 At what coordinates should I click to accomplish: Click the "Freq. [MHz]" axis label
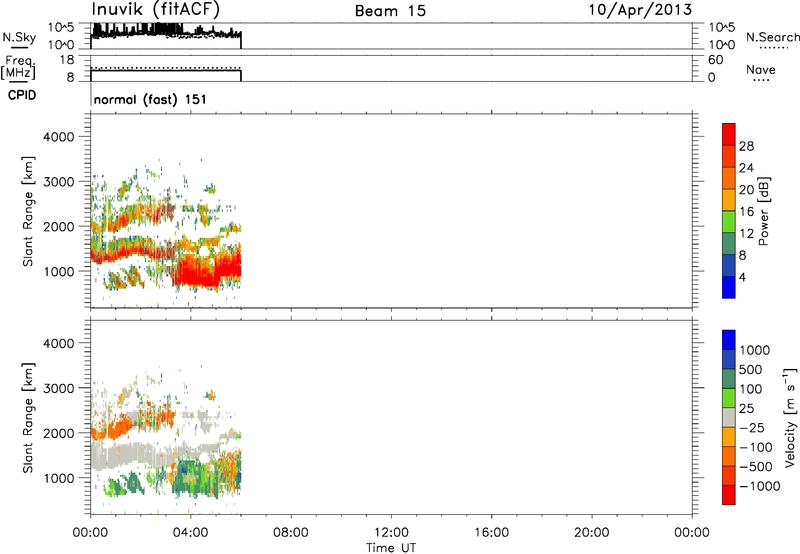(x=19, y=67)
